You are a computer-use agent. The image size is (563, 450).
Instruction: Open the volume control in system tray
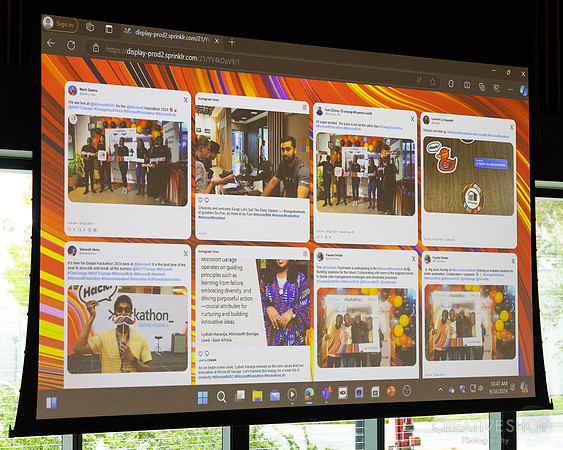click(480, 388)
